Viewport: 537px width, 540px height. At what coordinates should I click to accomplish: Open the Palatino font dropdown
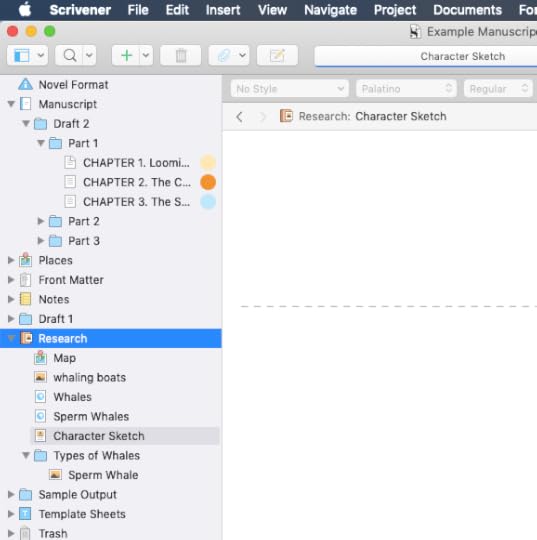tap(406, 89)
